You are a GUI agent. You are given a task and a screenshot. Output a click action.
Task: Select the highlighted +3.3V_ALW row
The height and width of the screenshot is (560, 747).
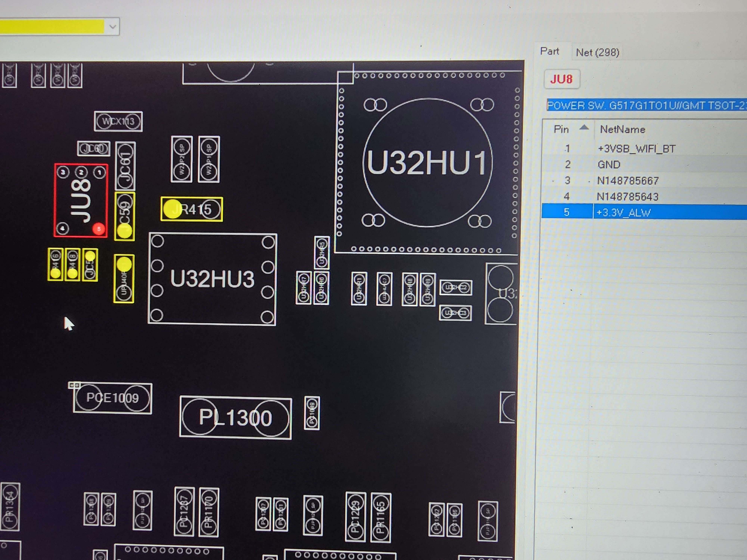(623, 212)
